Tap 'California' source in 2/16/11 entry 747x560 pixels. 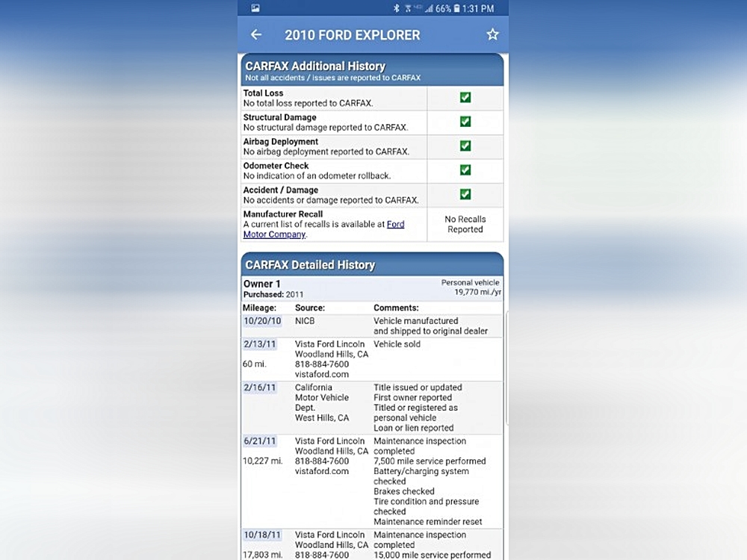pyautogui.click(x=314, y=388)
